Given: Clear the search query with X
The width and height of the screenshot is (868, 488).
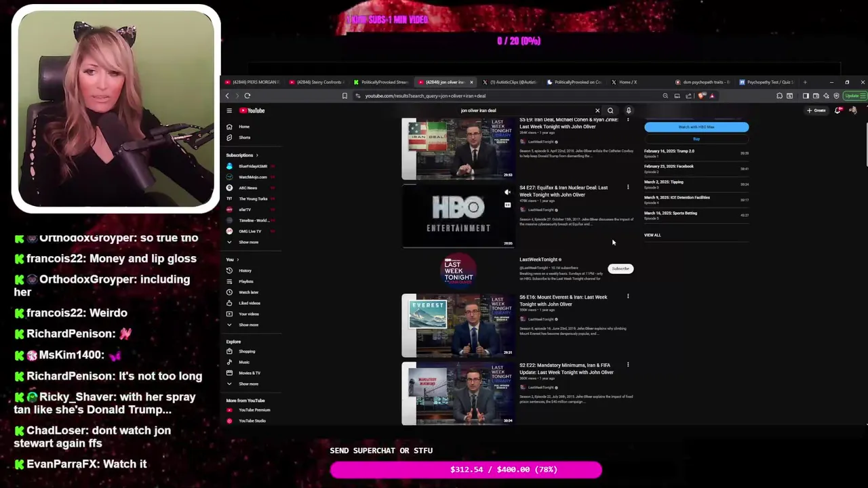Looking at the screenshot, I should (597, 110).
